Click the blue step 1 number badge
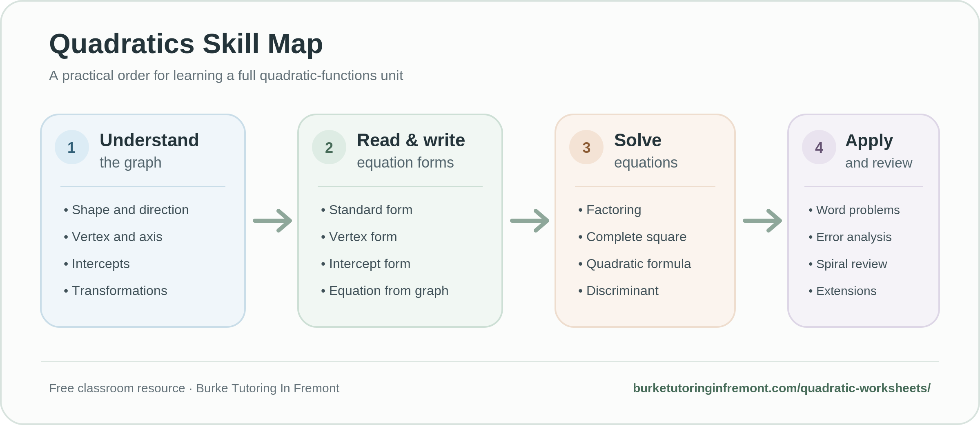 pos(72,147)
